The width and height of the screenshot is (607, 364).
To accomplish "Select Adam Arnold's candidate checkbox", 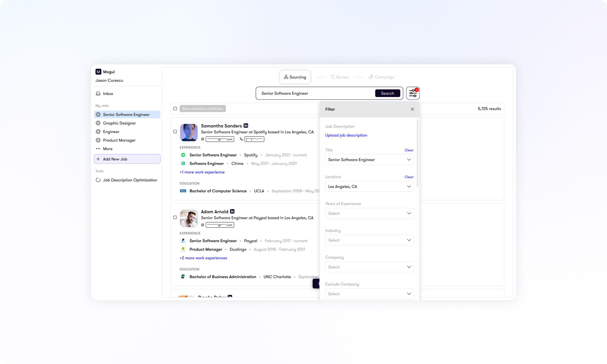I will (x=175, y=217).
